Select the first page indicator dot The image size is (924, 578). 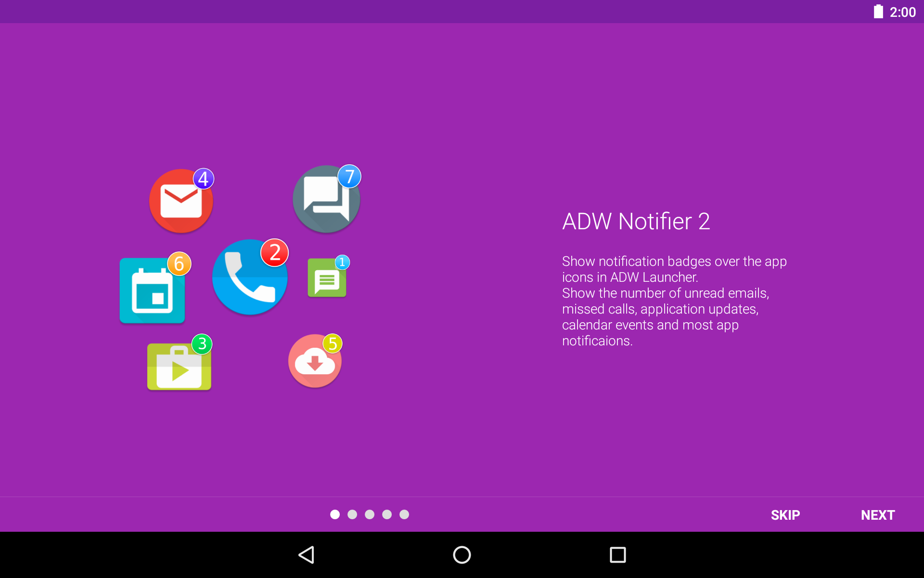pyautogui.click(x=335, y=514)
